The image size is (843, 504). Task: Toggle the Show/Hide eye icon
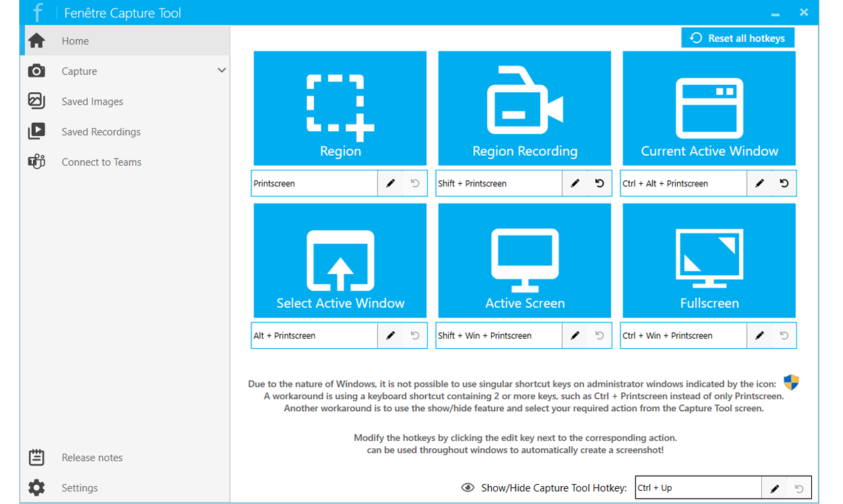pos(467,487)
